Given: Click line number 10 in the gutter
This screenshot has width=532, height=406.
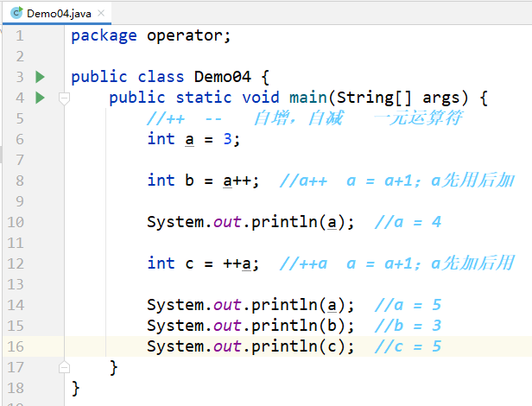Looking at the screenshot, I should point(16,222).
